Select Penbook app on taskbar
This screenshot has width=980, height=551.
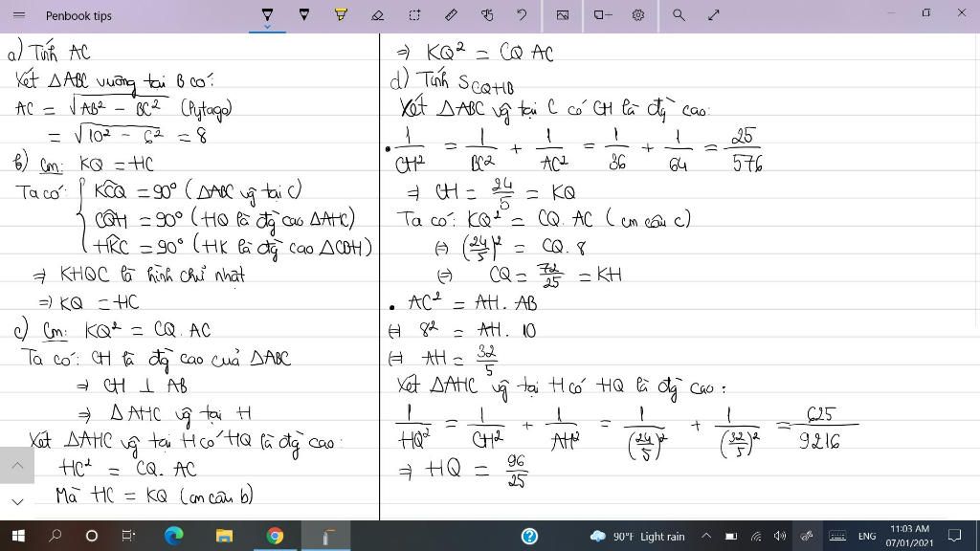[325, 536]
